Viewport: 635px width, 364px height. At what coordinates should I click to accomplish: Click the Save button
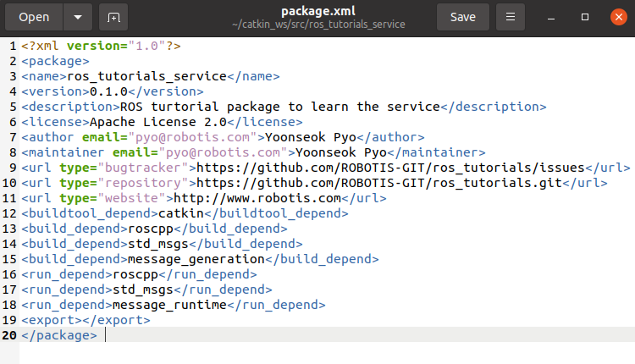click(x=463, y=17)
